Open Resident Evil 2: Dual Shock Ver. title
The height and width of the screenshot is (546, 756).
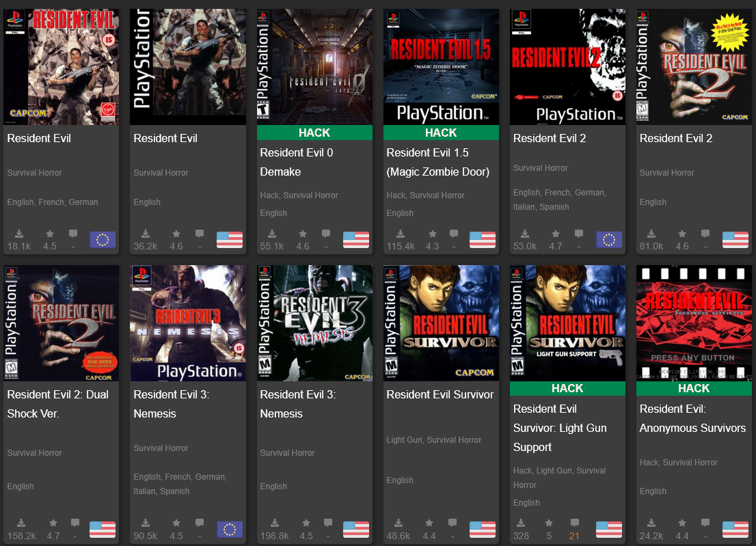click(58, 404)
